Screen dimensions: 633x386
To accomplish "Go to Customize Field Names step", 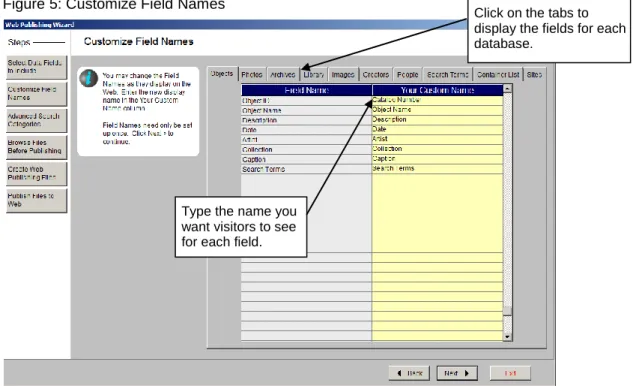I will 36,94.
